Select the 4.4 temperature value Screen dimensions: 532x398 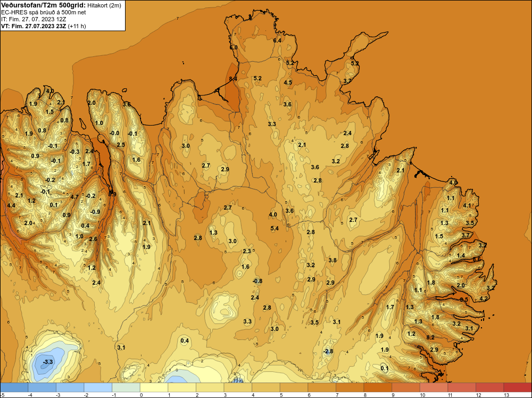point(11,205)
